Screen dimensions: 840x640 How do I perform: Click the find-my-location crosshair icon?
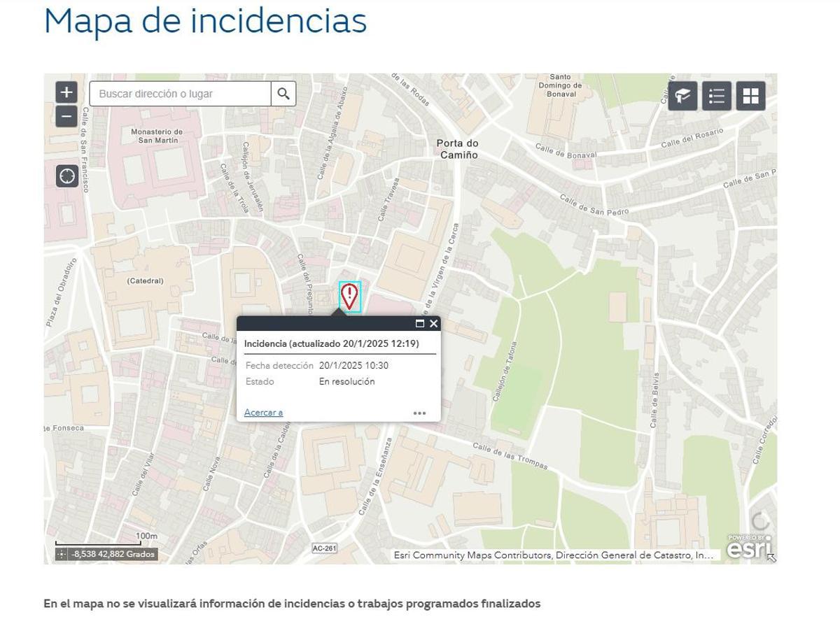click(x=65, y=176)
